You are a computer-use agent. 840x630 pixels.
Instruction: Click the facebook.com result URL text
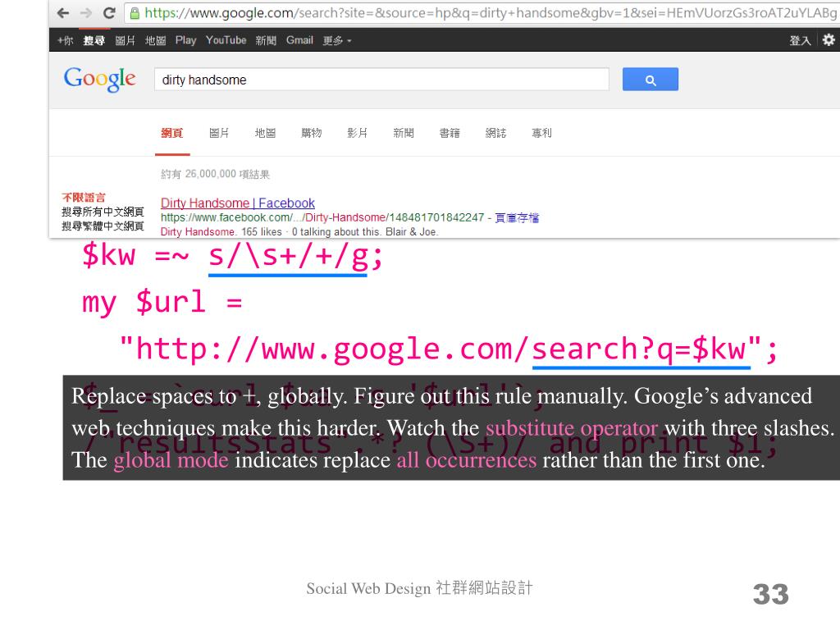pos(322,217)
